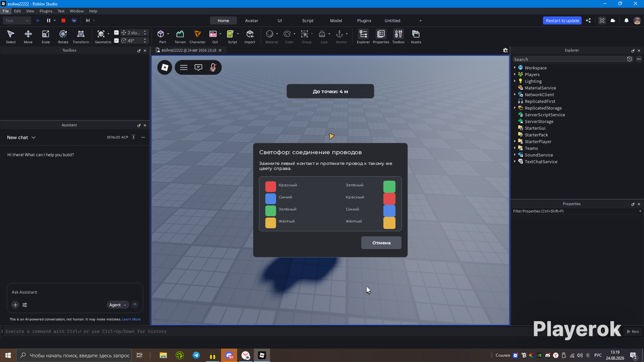Open the Window menu
644x362 pixels.
pos(76,11)
